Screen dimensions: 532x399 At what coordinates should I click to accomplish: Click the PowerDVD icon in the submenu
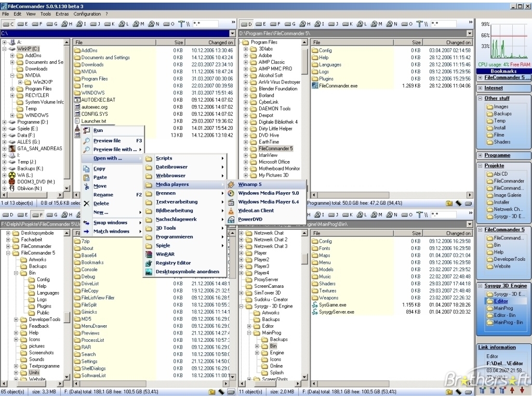coord(231,220)
